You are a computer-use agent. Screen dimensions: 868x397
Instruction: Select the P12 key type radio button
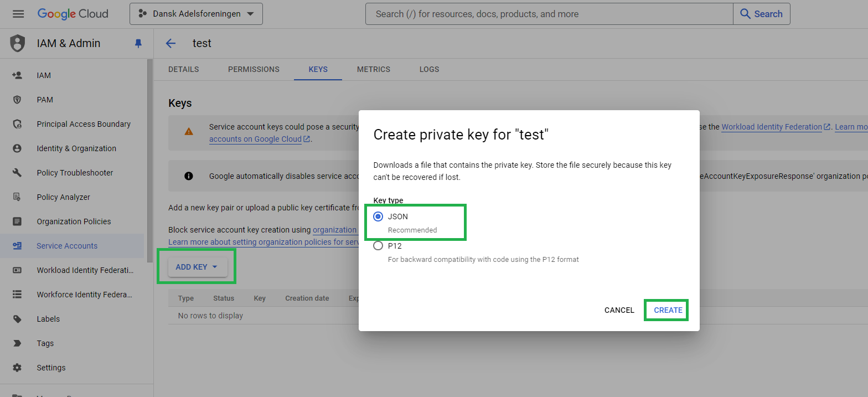[x=378, y=246]
